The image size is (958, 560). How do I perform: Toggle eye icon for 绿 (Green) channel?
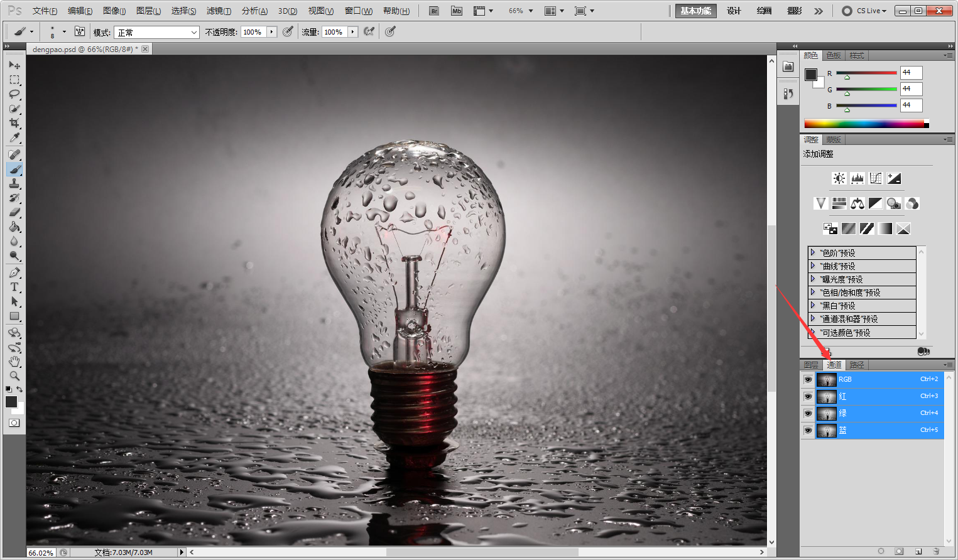[x=808, y=413]
